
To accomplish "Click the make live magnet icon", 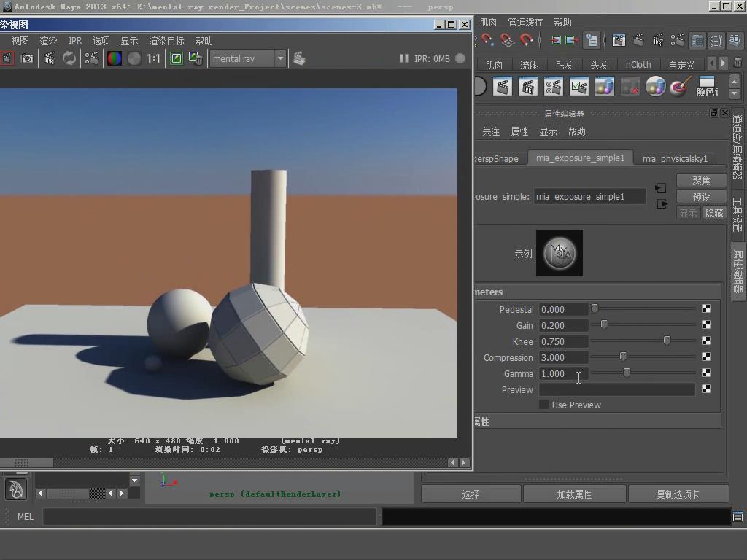I will (x=526, y=40).
